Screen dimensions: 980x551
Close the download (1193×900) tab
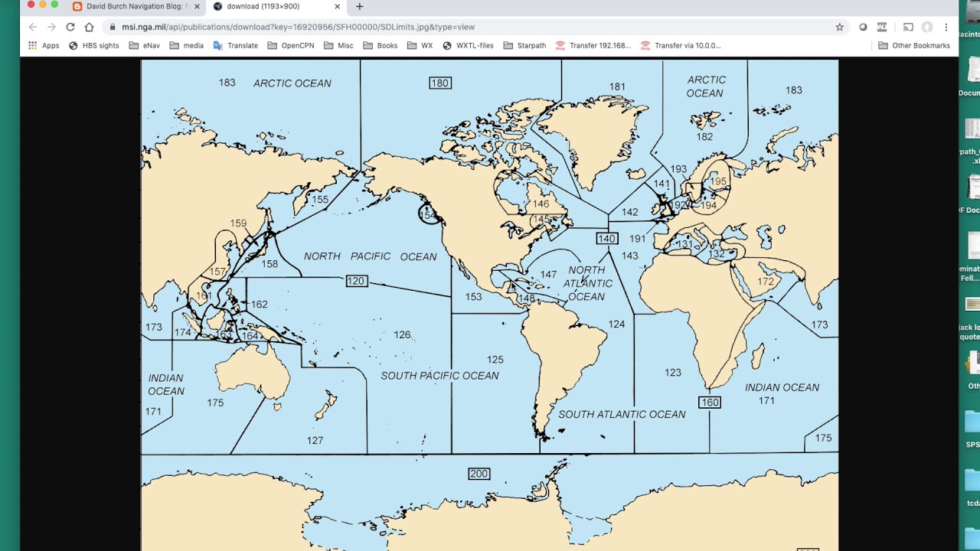[x=337, y=6]
